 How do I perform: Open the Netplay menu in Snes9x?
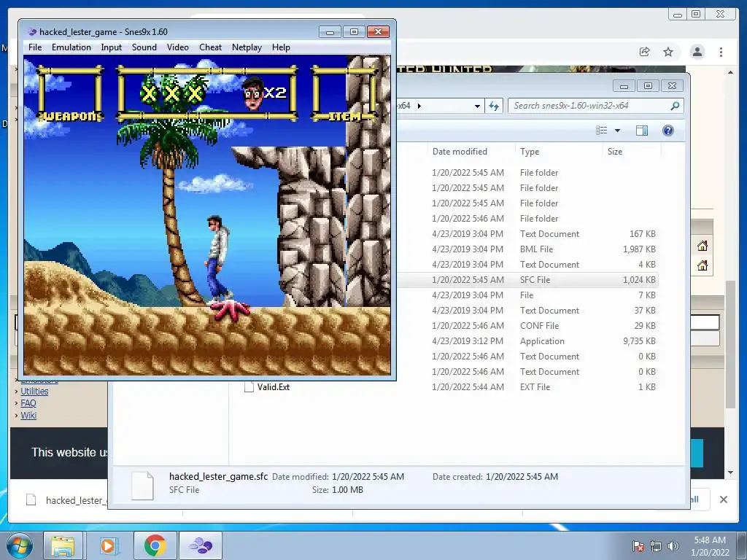coord(247,47)
